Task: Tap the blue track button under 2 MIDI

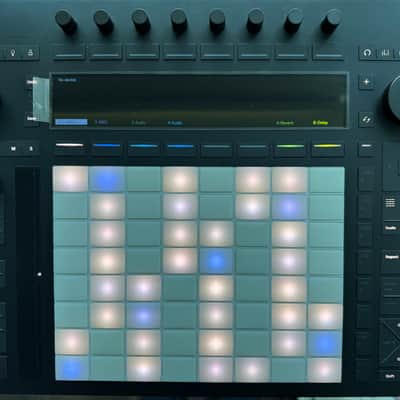Action: tap(107, 148)
